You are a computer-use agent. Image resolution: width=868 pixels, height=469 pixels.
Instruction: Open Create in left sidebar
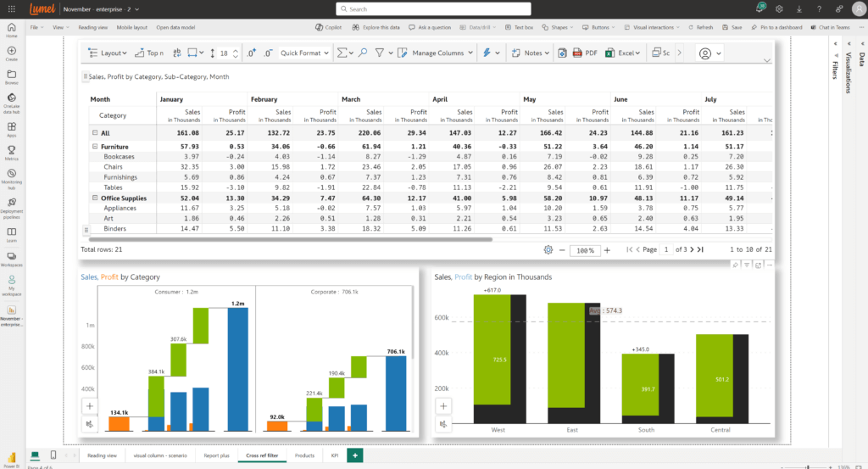click(12, 53)
